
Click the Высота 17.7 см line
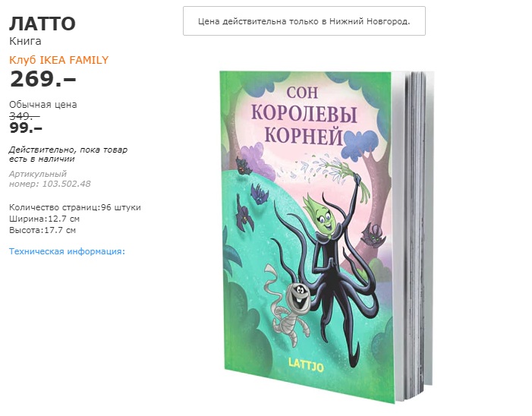42,231
